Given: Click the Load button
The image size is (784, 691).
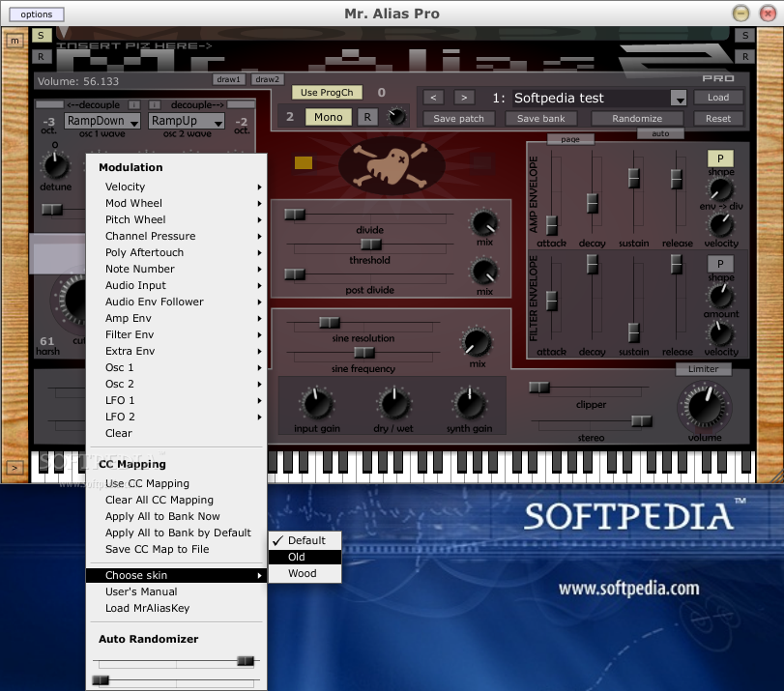Looking at the screenshot, I should pyautogui.click(x=718, y=98).
